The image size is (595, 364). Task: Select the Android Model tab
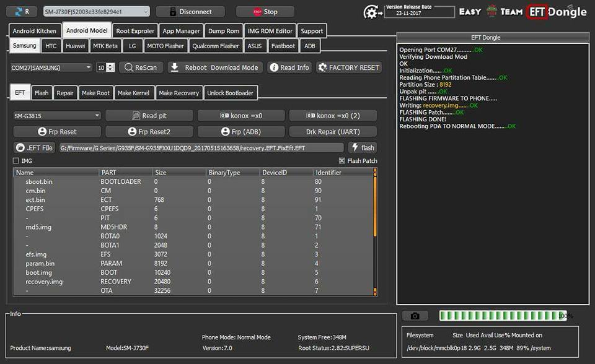(87, 30)
